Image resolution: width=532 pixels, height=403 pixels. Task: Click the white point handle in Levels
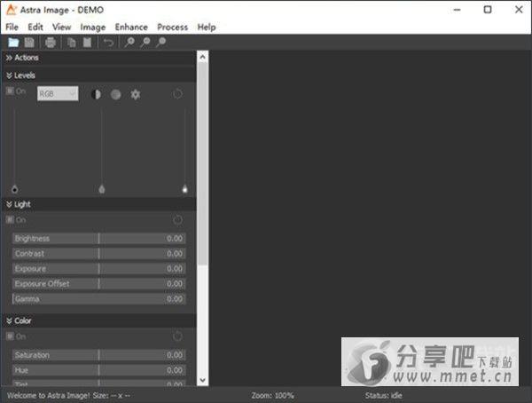185,189
